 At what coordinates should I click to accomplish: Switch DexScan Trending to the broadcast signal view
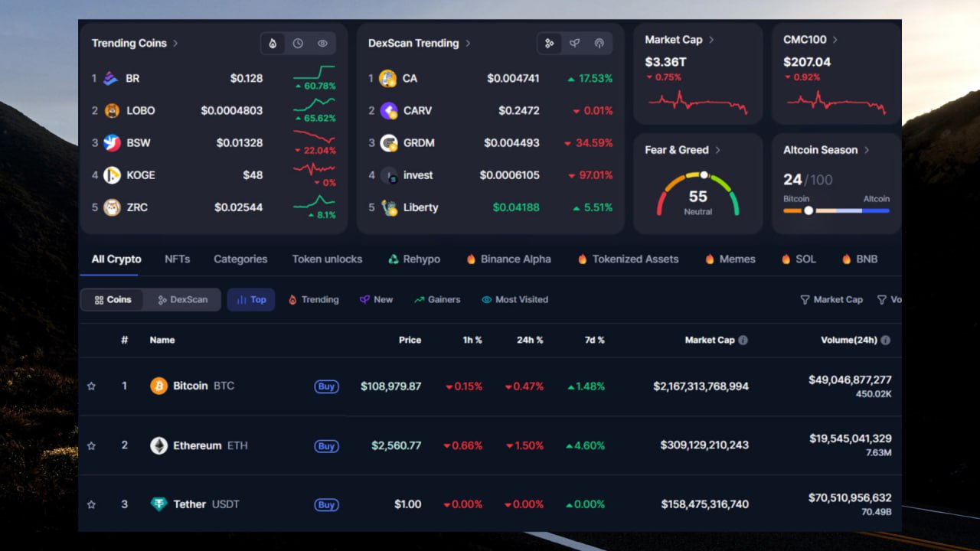(x=599, y=44)
